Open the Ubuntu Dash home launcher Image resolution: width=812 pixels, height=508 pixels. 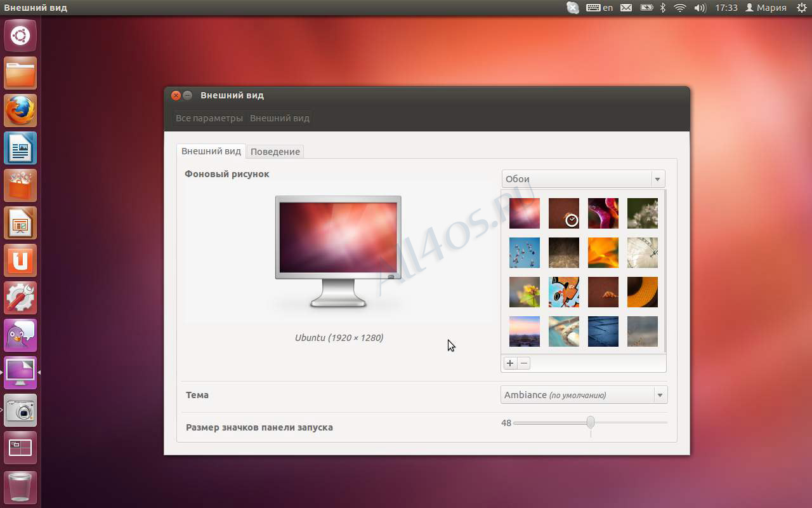[x=20, y=36]
